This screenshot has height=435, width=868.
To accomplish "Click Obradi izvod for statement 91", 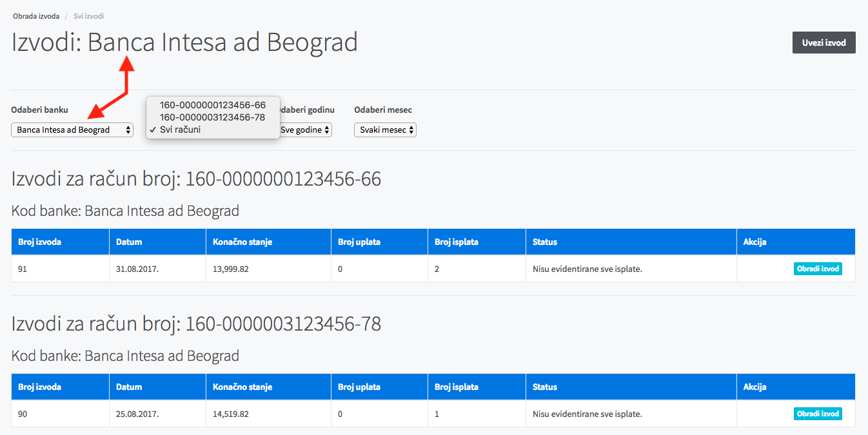I will pos(818,269).
